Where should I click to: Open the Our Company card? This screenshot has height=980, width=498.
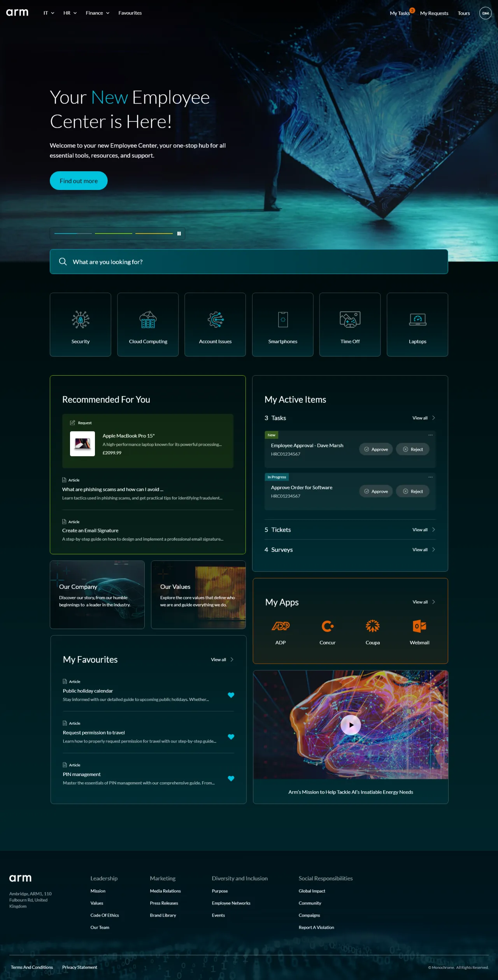97,595
